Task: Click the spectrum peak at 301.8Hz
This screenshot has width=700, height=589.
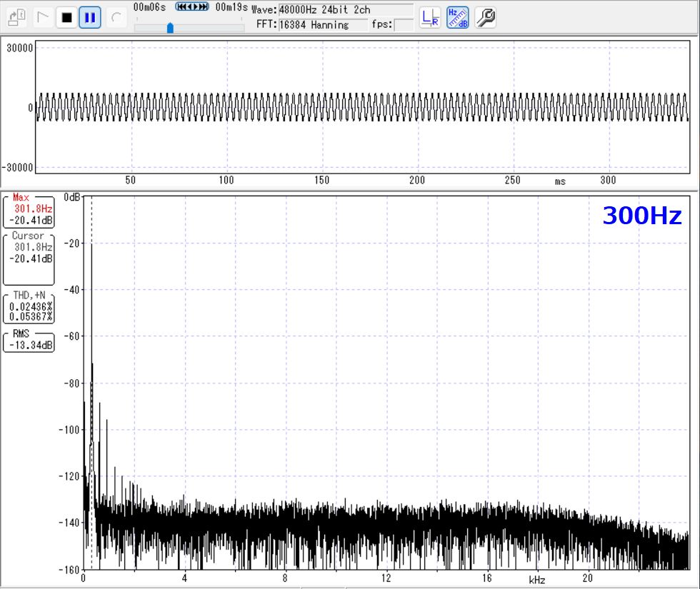Action: coord(91,244)
